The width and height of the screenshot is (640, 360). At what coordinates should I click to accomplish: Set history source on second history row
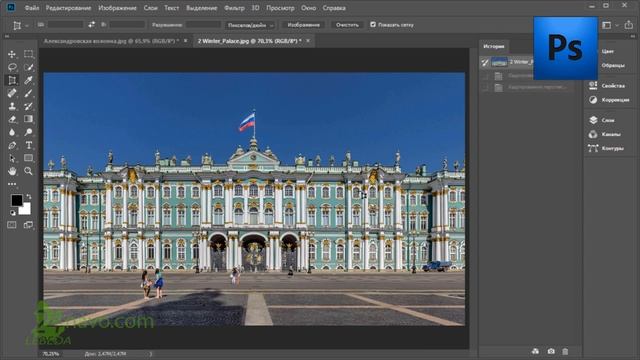coord(484,76)
